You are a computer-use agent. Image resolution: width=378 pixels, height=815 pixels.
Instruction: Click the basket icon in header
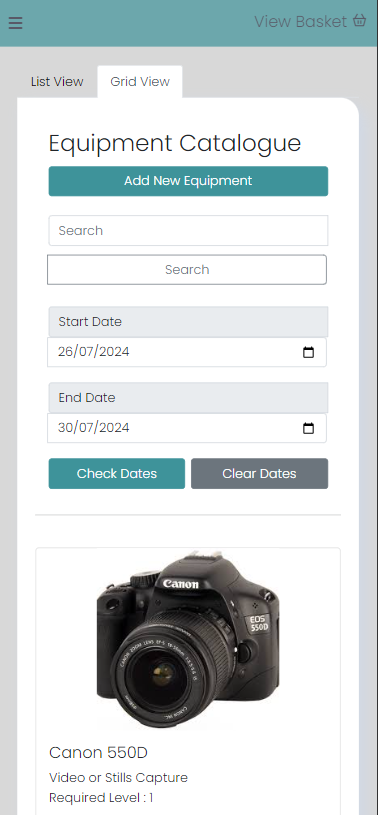(x=359, y=21)
